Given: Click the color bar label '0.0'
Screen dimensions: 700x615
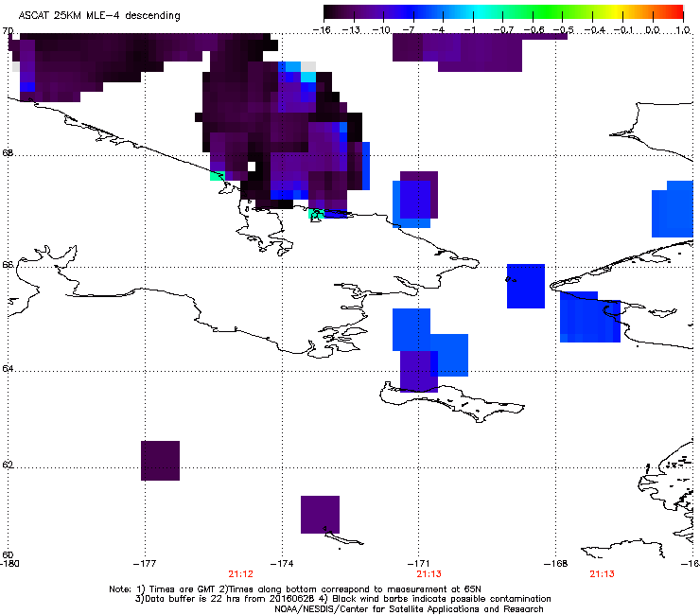Looking at the screenshot, I should (653, 30).
